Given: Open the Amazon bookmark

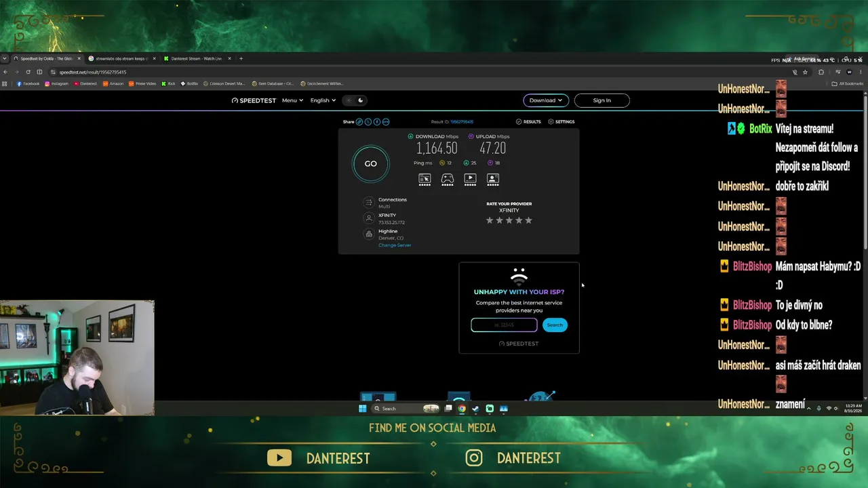Looking at the screenshot, I should click(x=113, y=84).
